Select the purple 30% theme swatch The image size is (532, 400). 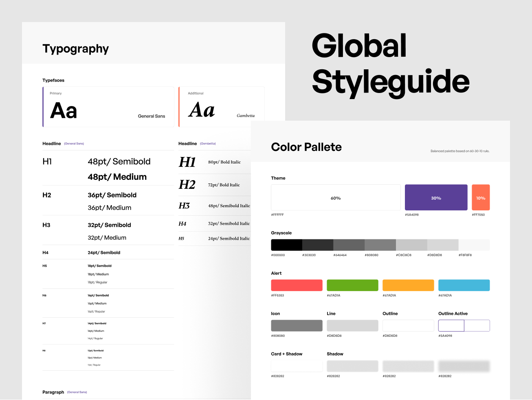tap(436, 197)
